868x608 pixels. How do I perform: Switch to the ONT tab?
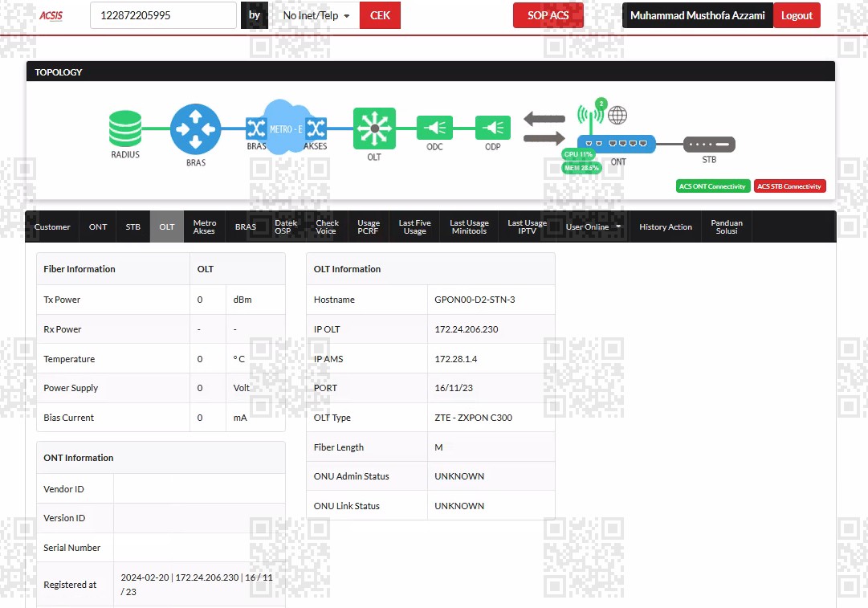click(98, 227)
